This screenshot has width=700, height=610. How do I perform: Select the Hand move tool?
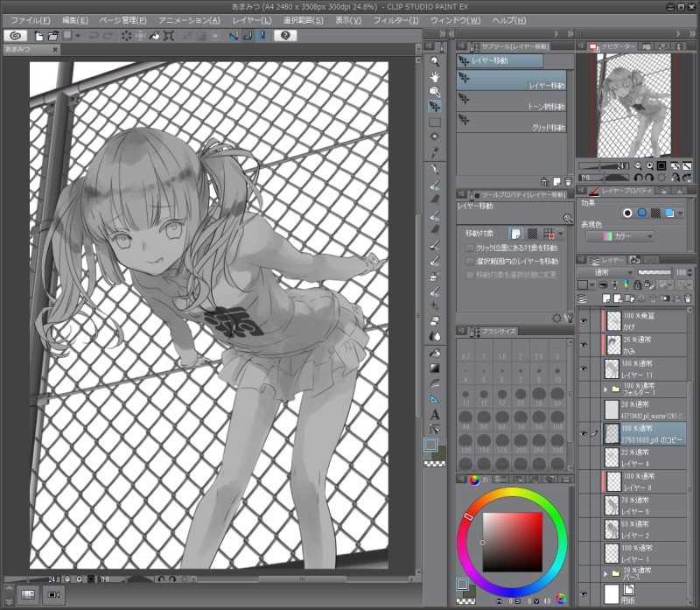[435, 76]
